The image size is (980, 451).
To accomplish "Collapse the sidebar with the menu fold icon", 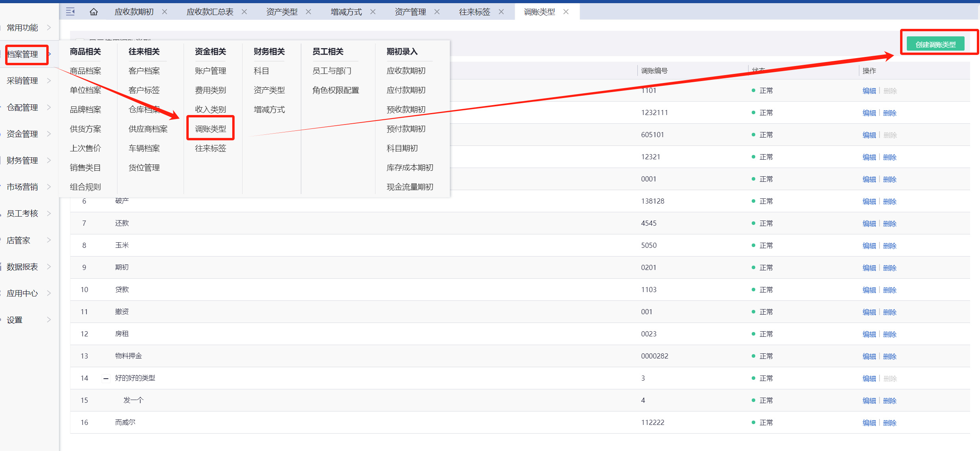I will (x=70, y=12).
